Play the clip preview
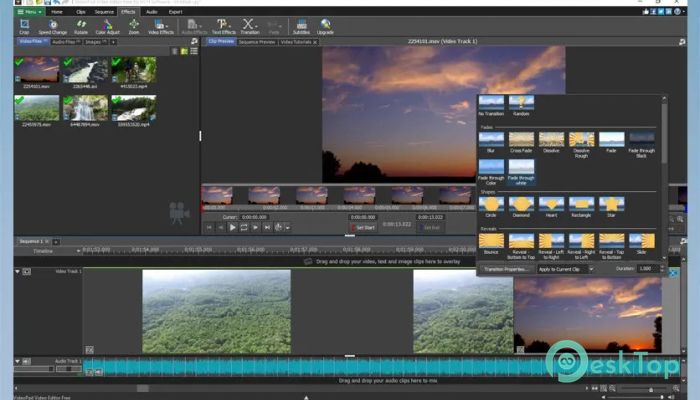 233,227
